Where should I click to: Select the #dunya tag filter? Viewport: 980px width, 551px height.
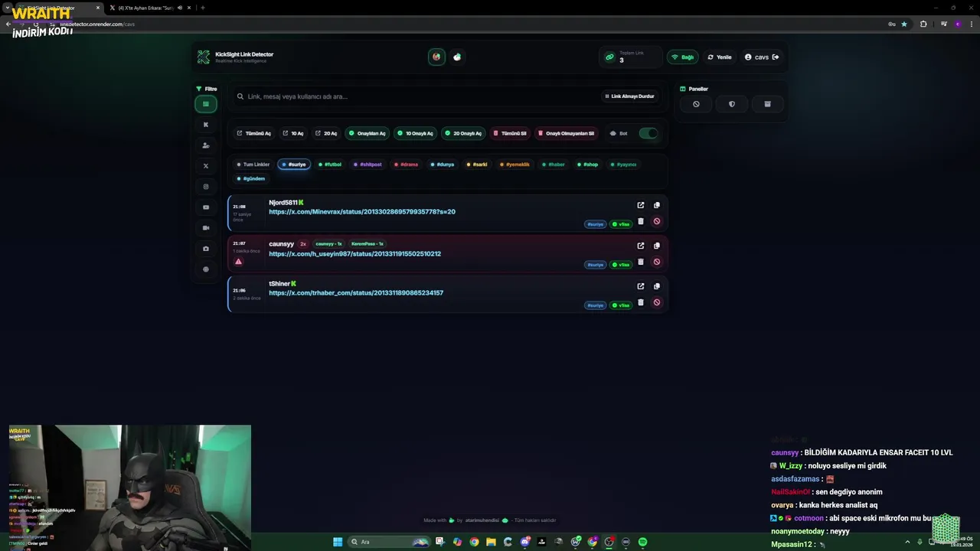(x=443, y=165)
